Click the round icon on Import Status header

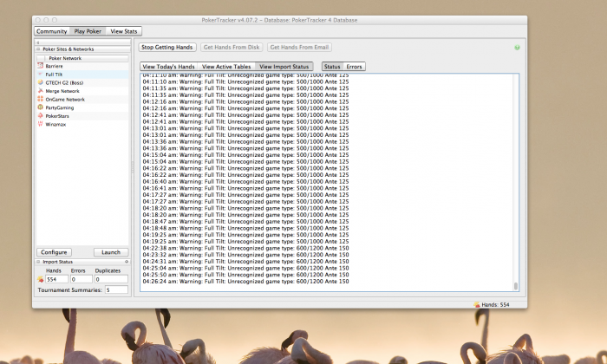pyautogui.click(x=127, y=262)
